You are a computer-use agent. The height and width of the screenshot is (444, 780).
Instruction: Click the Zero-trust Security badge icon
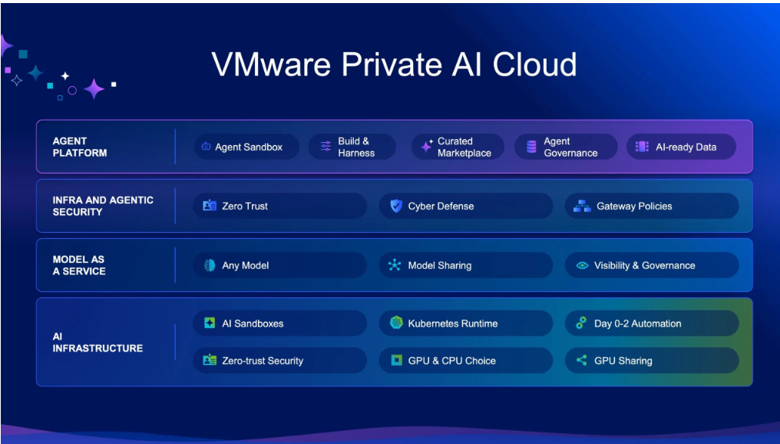click(209, 360)
